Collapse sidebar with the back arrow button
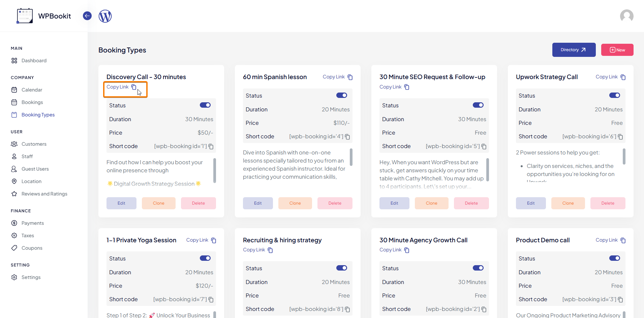Viewport: 644px width, 318px height. (x=87, y=16)
